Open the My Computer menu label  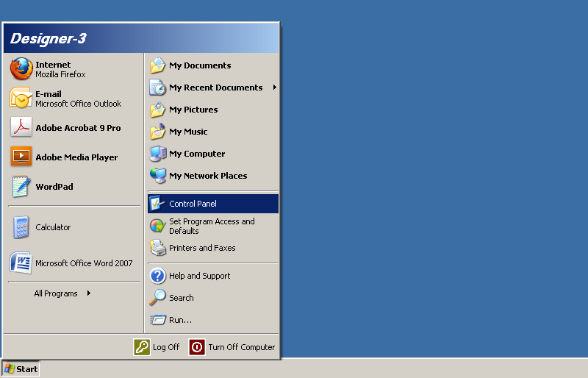pyautogui.click(x=197, y=154)
